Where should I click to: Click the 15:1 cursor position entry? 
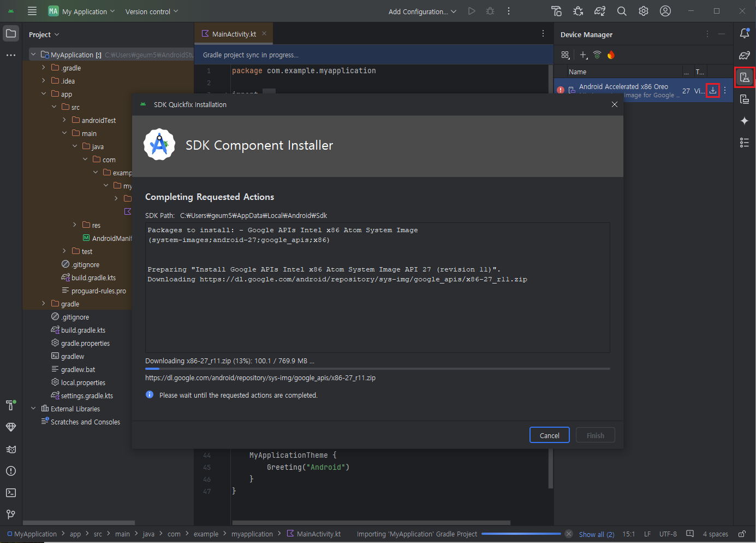(629, 534)
